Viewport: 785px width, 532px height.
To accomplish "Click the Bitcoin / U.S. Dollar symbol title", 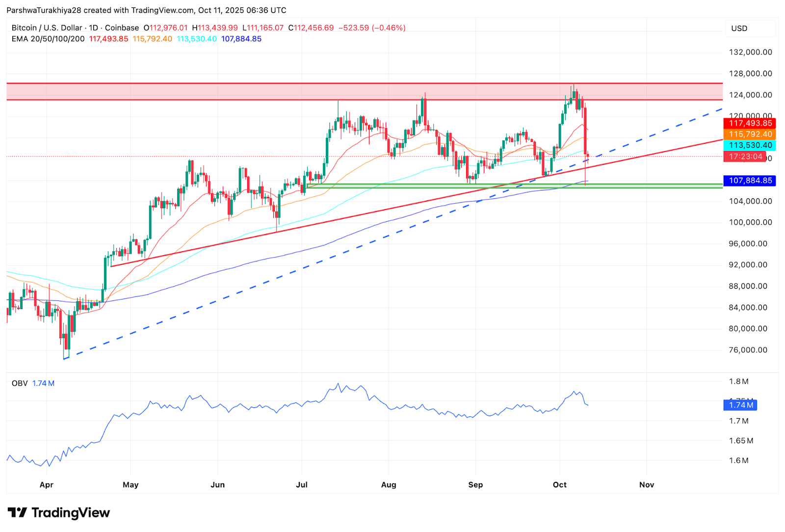I will pos(48,28).
